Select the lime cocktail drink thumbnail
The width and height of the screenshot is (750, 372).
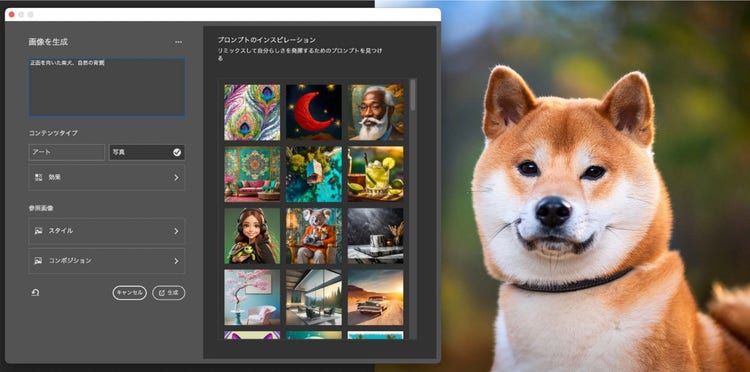[375, 174]
